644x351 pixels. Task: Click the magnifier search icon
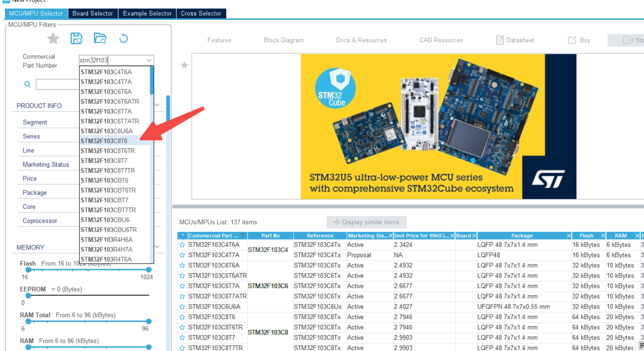pos(27,84)
